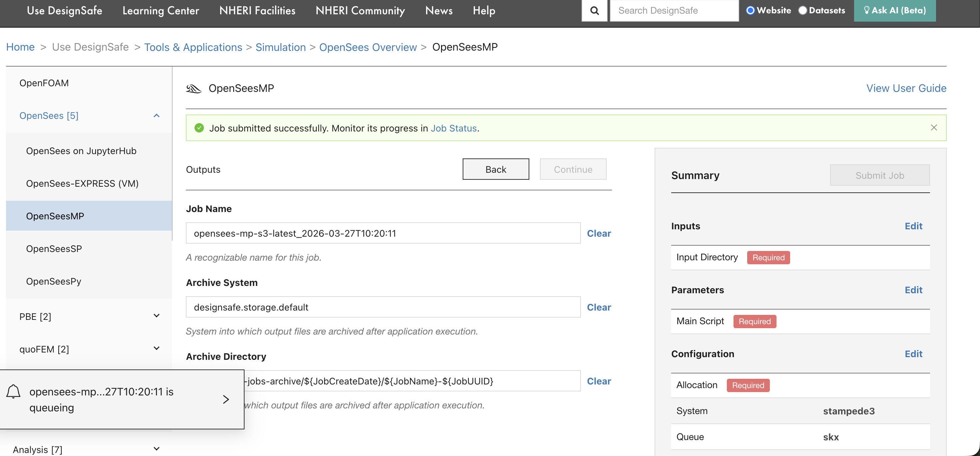Open Simulation breadcrumb link

pyautogui.click(x=280, y=47)
